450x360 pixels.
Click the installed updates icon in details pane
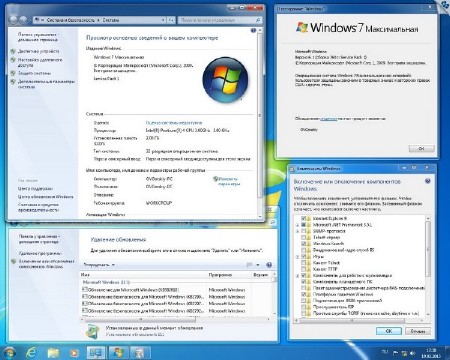[x=92, y=331]
